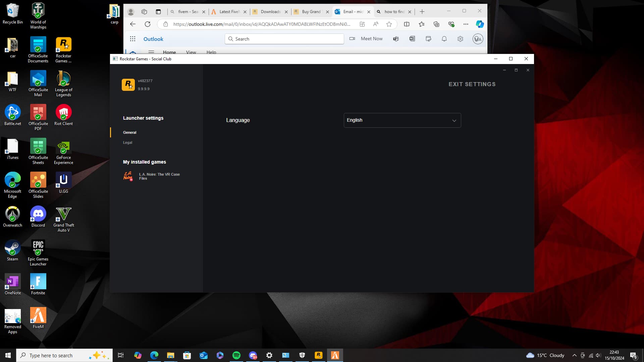644x362 pixels.
Task: Open the Outlook app launcher grid
Action: click(x=132, y=39)
